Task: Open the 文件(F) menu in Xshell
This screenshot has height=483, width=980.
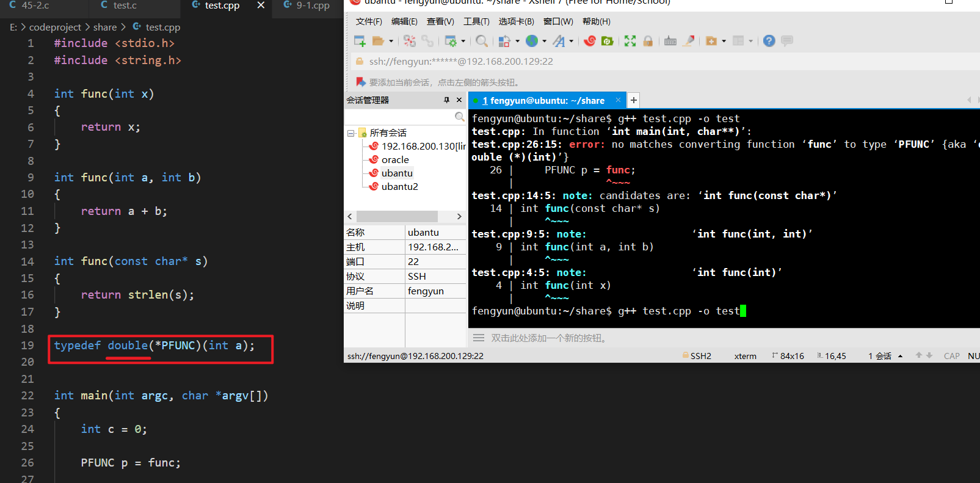Action: [369, 21]
